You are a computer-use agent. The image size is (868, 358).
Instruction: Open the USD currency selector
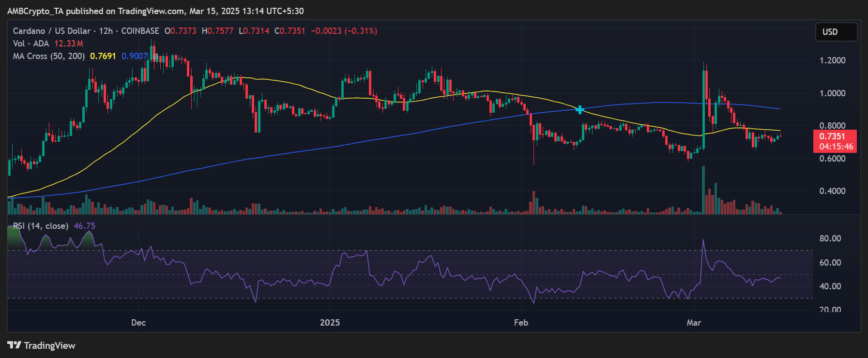pos(837,32)
